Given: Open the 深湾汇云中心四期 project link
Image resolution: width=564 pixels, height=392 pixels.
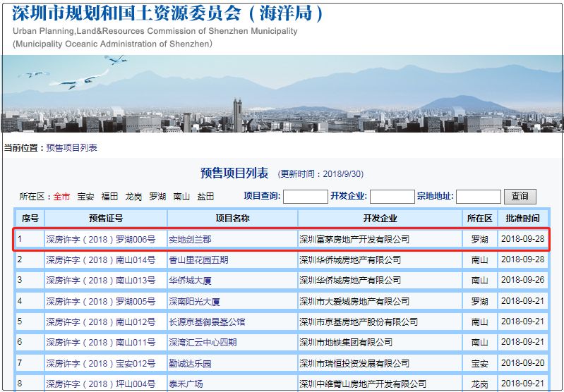Looking at the screenshot, I should click(x=203, y=343).
